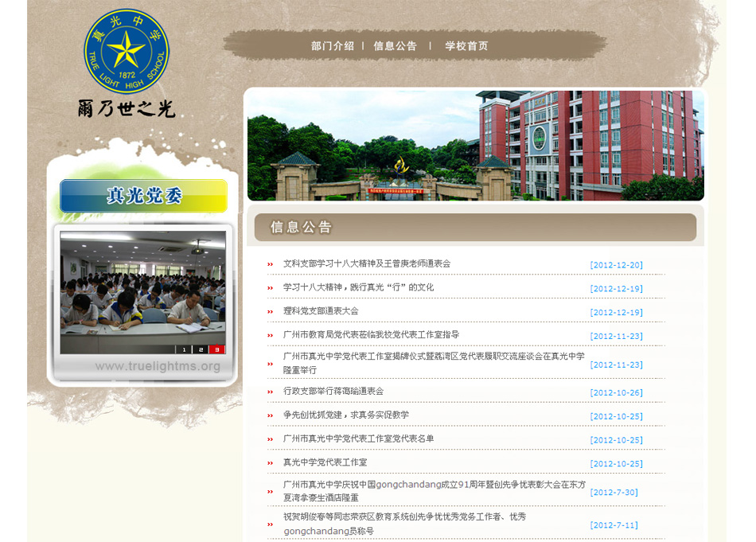Open 文科支部学习十八大精神及王普庚老师通表会 article
The height and width of the screenshot is (542, 756).
(366, 263)
